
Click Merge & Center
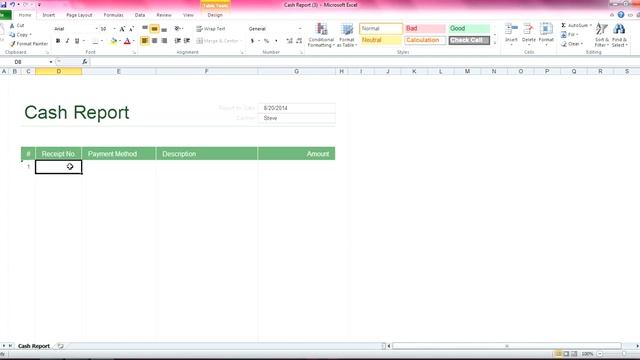218,41
